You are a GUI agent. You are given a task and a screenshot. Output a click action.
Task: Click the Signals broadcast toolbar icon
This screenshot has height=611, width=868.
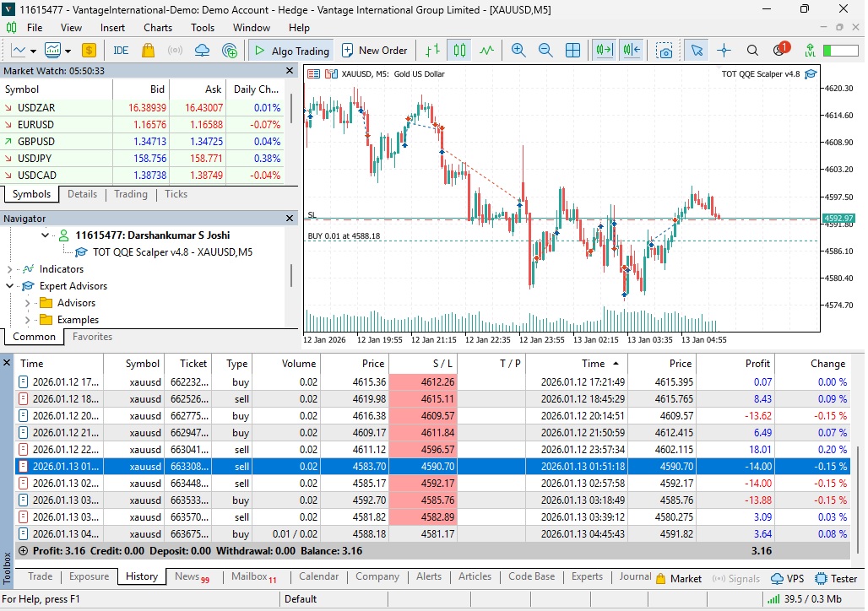175,51
